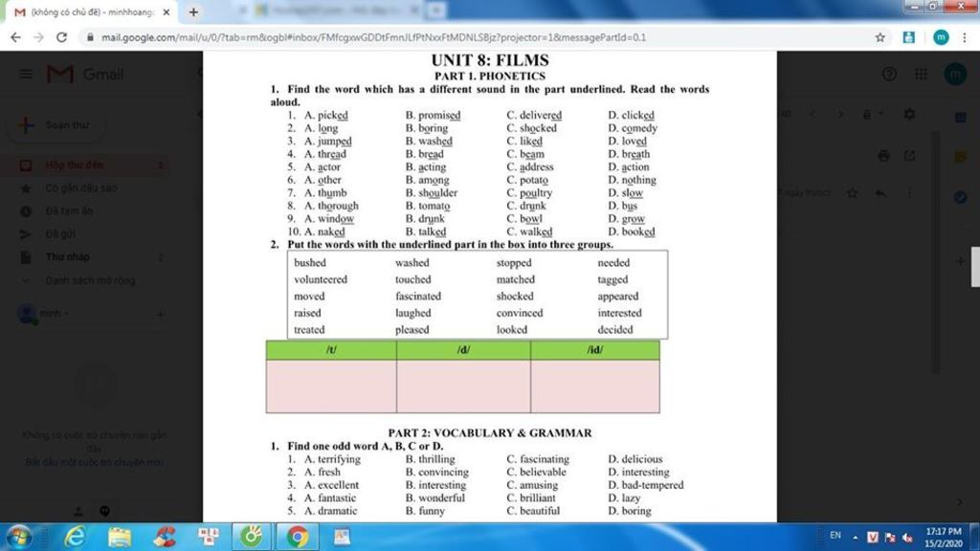Click the UNIT 8: FILMS title
Image resolution: width=980 pixels, height=551 pixels.
pos(490,60)
